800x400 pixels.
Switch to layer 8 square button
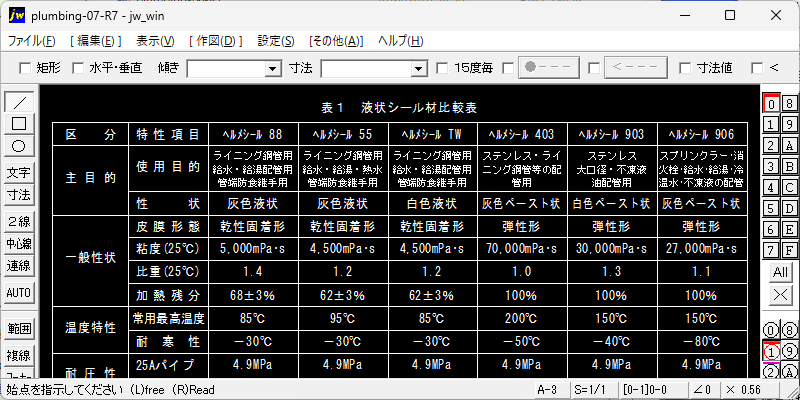coord(789,104)
